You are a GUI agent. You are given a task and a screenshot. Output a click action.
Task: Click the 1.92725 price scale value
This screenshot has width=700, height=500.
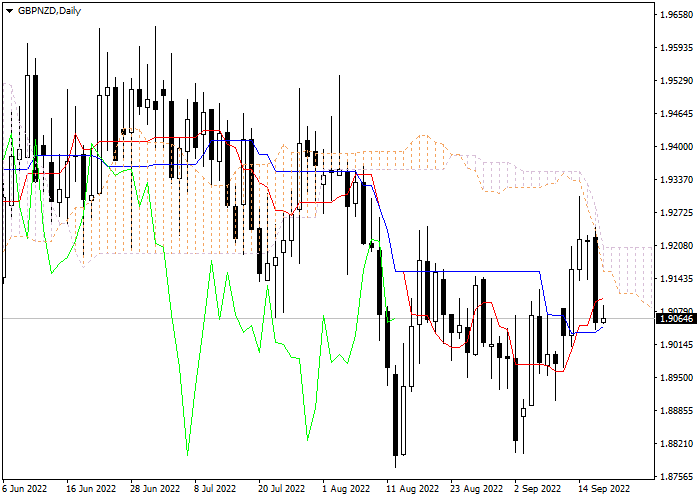tap(676, 212)
